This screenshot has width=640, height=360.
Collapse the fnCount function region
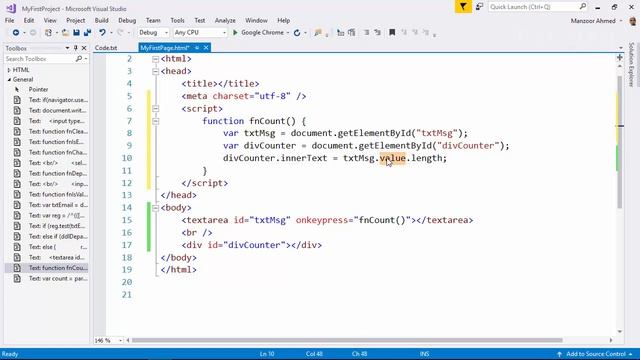point(156,121)
